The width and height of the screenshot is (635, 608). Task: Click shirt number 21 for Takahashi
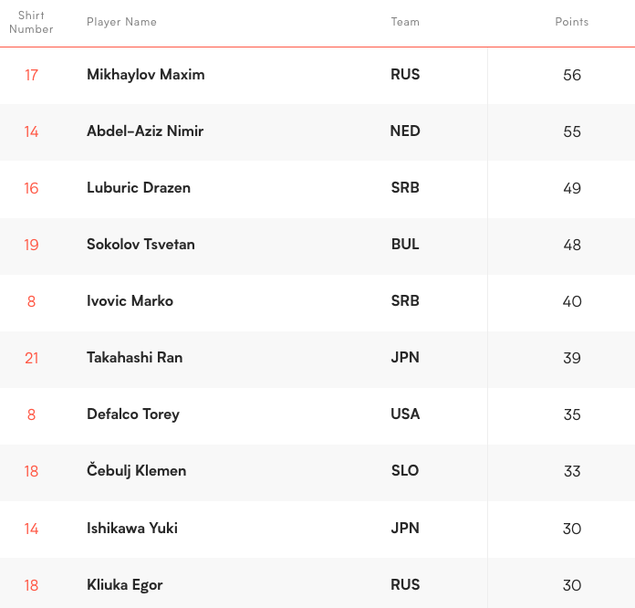(x=31, y=358)
